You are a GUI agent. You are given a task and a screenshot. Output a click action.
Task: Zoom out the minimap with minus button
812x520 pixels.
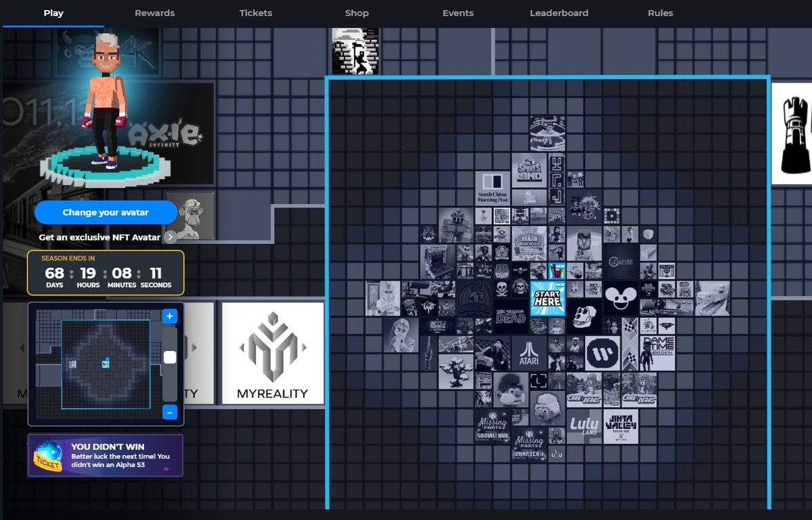170,412
